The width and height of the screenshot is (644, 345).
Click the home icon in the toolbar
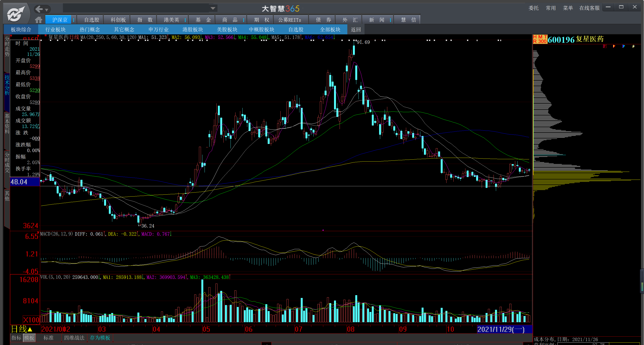click(x=38, y=20)
